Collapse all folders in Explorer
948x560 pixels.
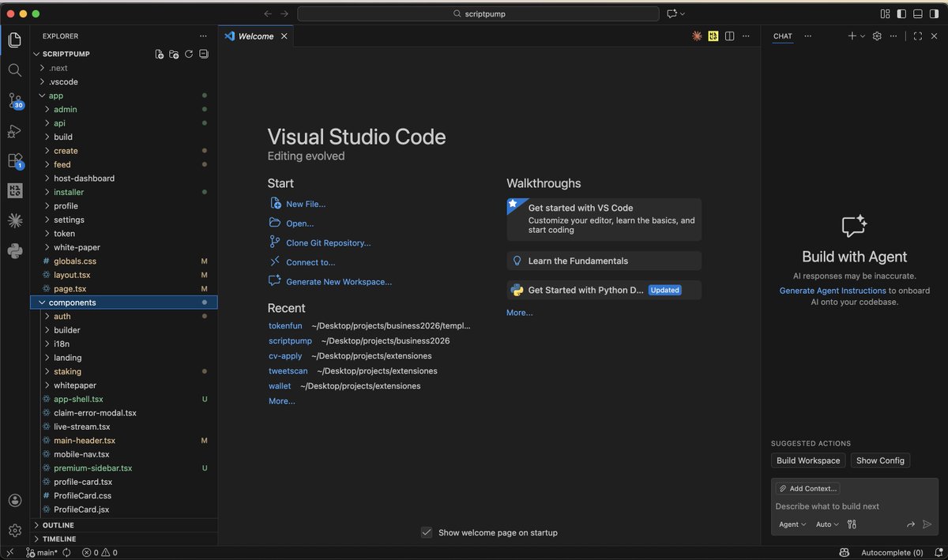pos(204,54)
